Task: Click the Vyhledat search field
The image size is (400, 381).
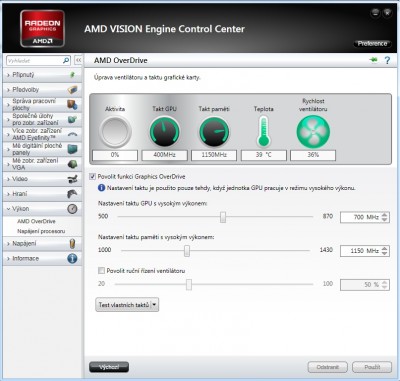Action: (34, 61)
